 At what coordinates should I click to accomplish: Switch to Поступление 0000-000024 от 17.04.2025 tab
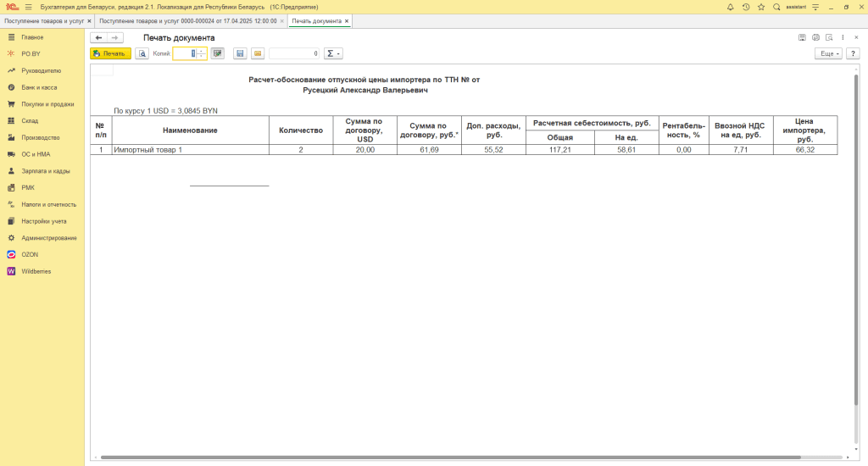coord(187,21)
